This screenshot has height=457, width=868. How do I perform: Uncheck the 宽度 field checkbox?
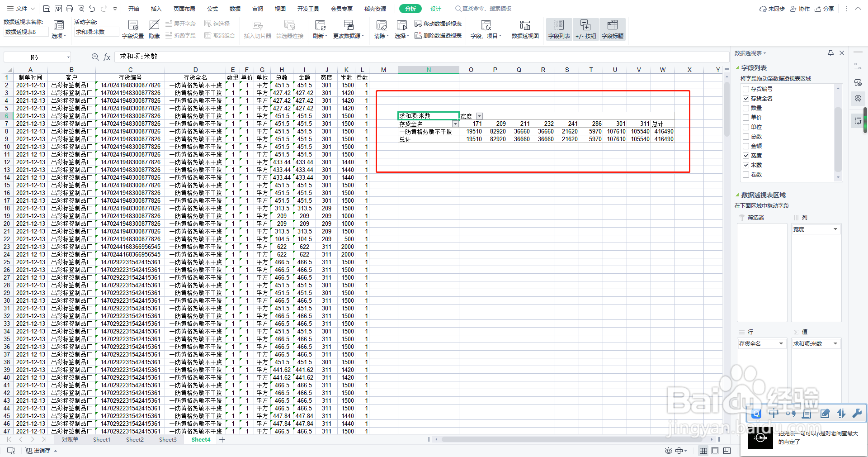coord(746,156)
